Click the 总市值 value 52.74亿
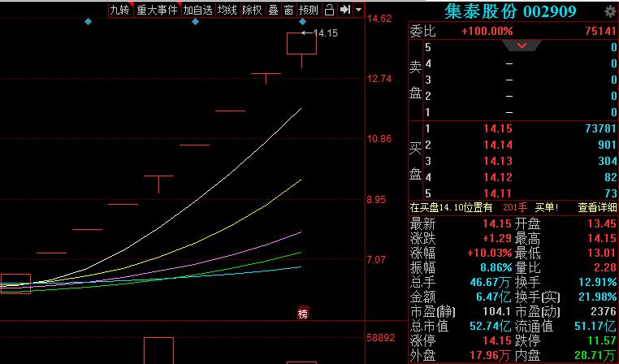Viewport: 619px width, 364px height. (x=491, y=326)
